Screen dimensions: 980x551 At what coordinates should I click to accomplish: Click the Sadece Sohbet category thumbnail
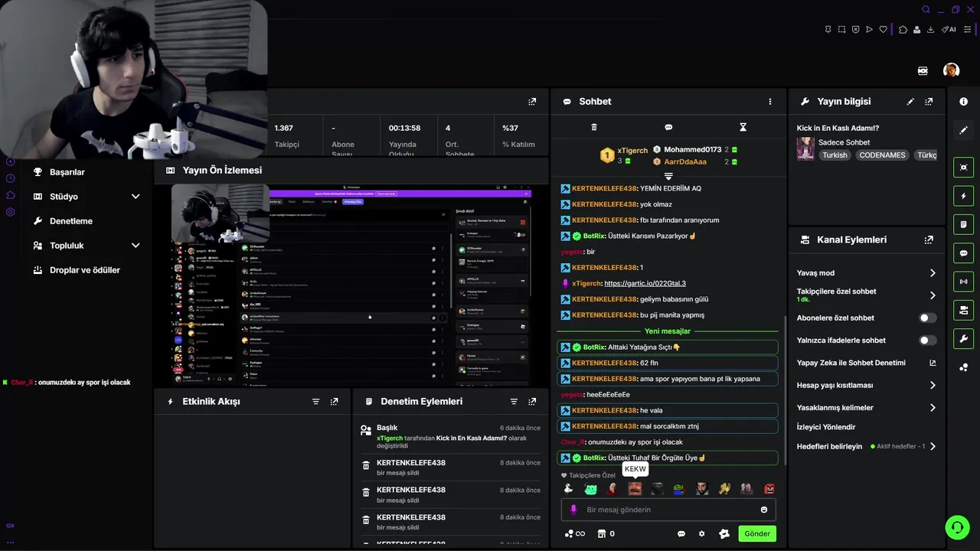click(x=805, y=148)
